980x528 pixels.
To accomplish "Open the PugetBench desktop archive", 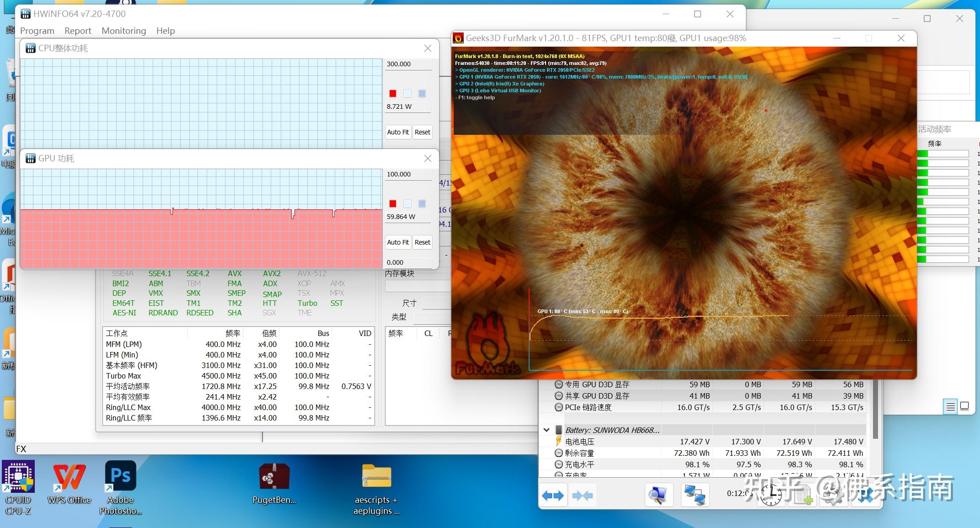I will pos(274,484).
